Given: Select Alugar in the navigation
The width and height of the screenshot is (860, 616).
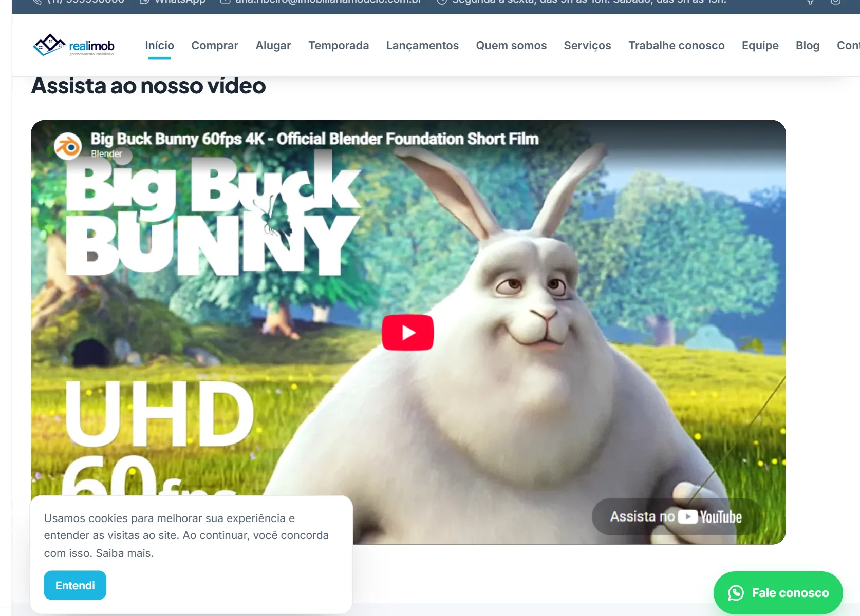Looking at the screenshot, I should tap(273, 45).
